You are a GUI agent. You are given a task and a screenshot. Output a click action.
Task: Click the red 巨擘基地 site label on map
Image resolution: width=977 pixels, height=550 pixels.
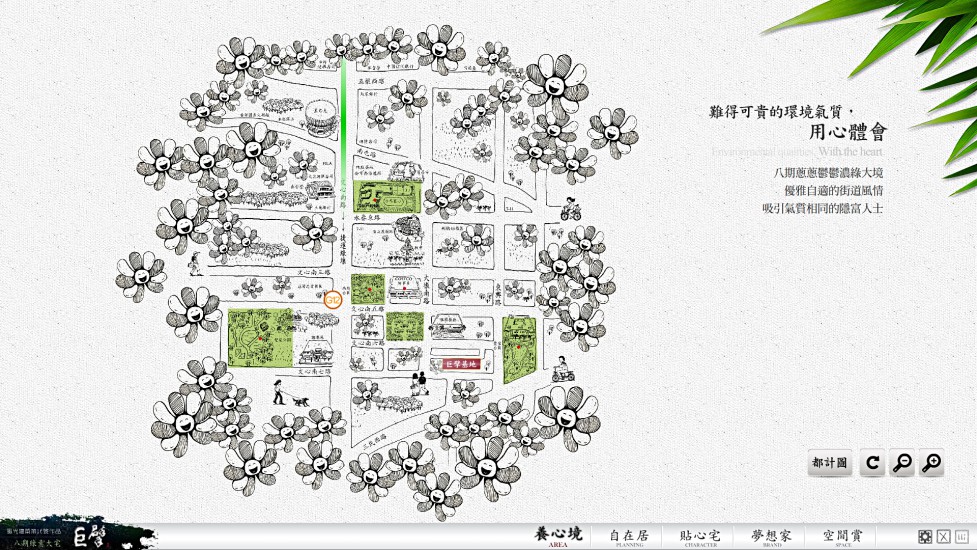pos(462,364)
